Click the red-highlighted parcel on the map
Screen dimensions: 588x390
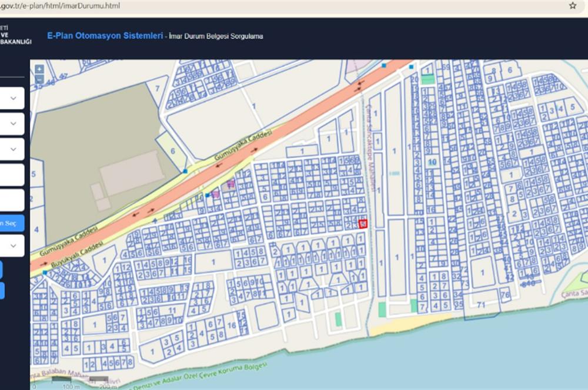point(363,224)
